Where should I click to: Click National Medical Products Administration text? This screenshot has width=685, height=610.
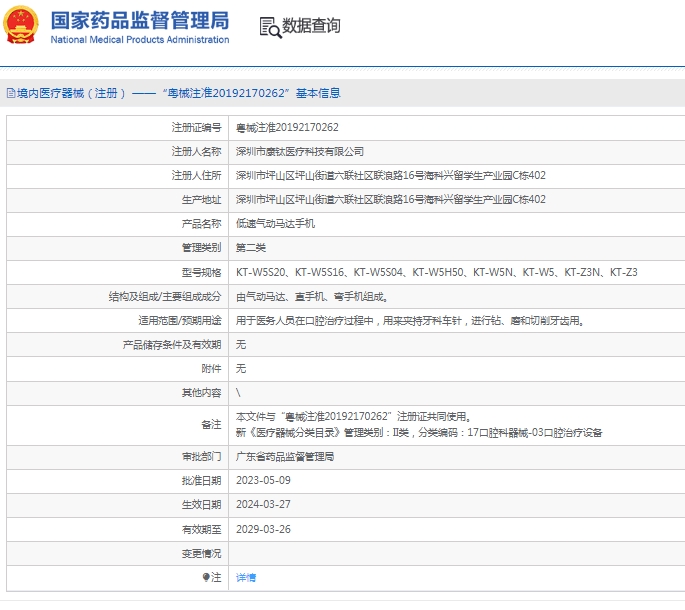tap(140, 40)
